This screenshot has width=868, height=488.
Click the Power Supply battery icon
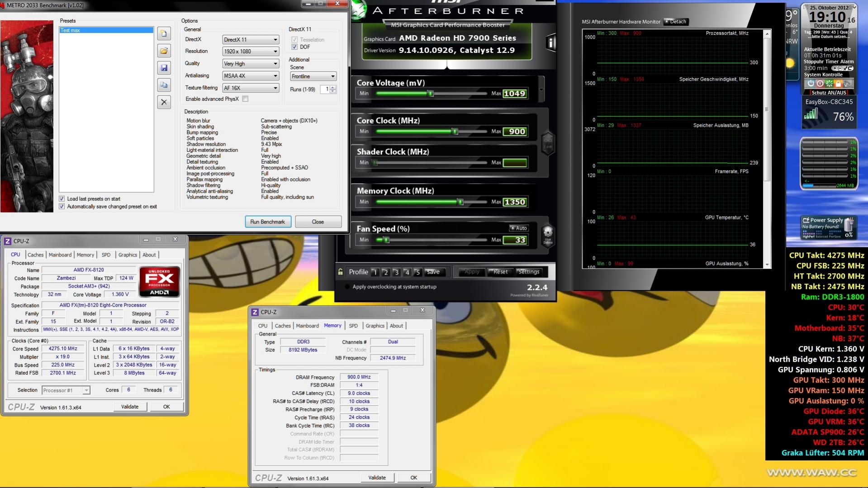point(849,224)
